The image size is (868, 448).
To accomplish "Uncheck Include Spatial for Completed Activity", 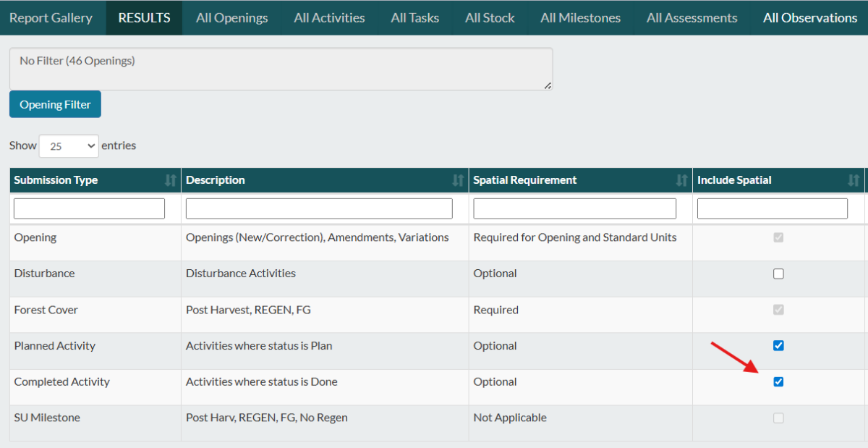I will (778, 382).
